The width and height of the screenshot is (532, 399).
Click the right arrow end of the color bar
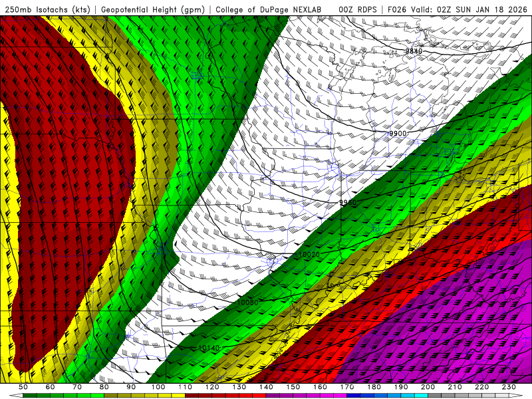click(516, 396)
